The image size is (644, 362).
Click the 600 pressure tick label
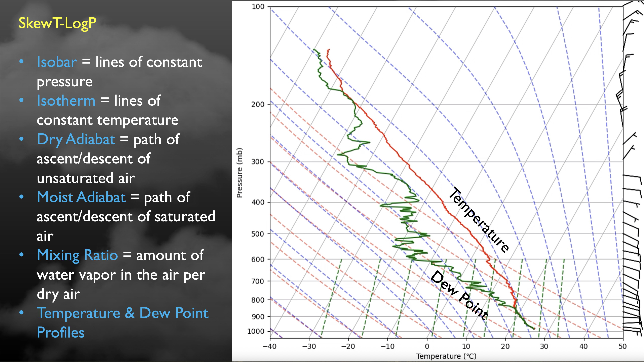pyautogui.click(x=258, y=260)
